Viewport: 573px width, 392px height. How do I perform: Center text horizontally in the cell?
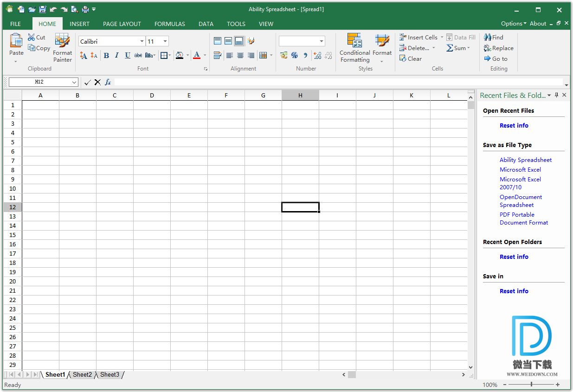pyautogui.click(x=240, y=56)
